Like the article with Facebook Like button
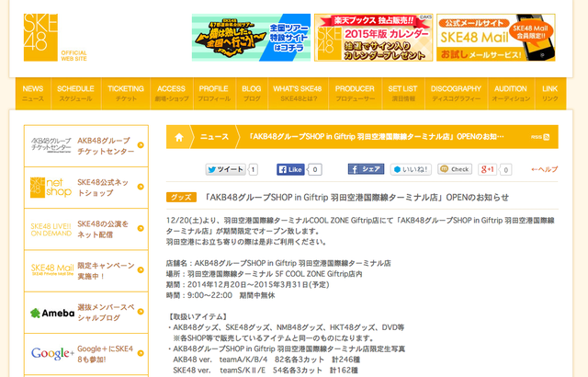Image resolution: width=588 pixels, height=377 pixels. click(x=290, y=169)
